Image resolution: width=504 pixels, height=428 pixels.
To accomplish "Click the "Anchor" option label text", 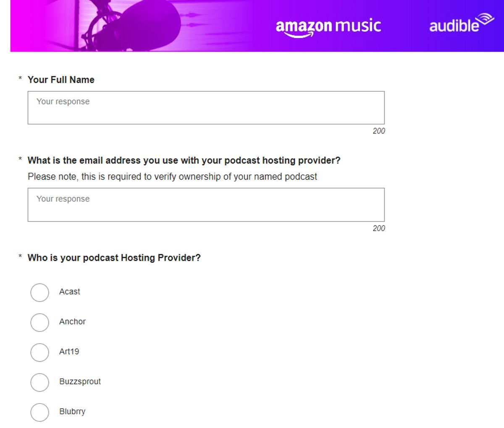I will point(72,321).
